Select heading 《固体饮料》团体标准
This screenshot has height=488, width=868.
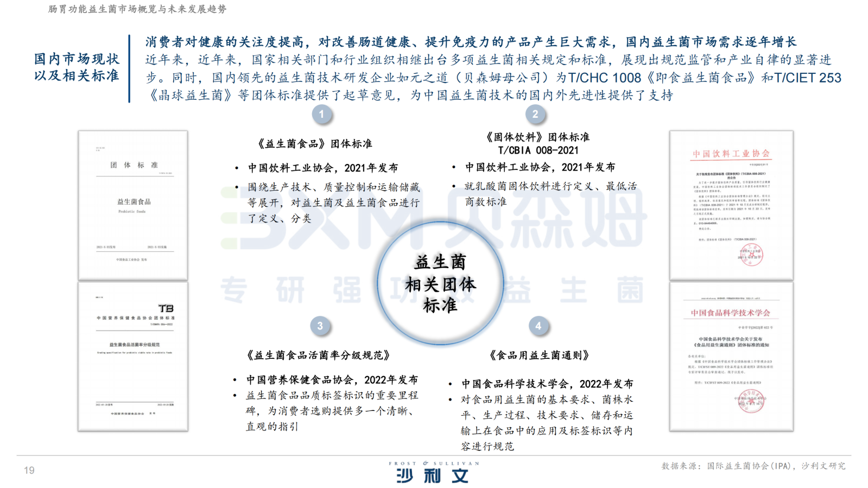[538, 137]
